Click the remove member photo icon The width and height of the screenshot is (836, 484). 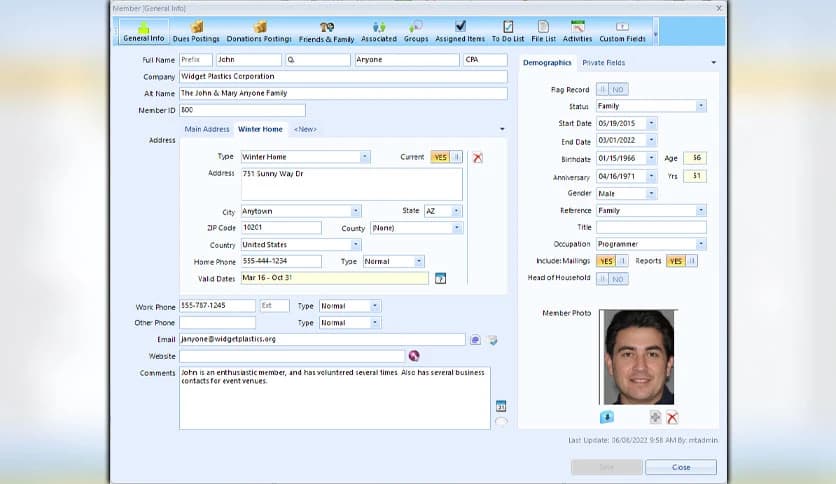pos(672,417)
